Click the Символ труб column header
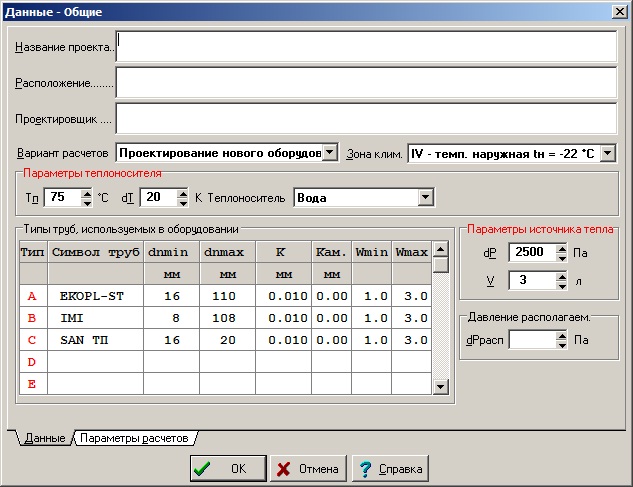 click(95, 252)
